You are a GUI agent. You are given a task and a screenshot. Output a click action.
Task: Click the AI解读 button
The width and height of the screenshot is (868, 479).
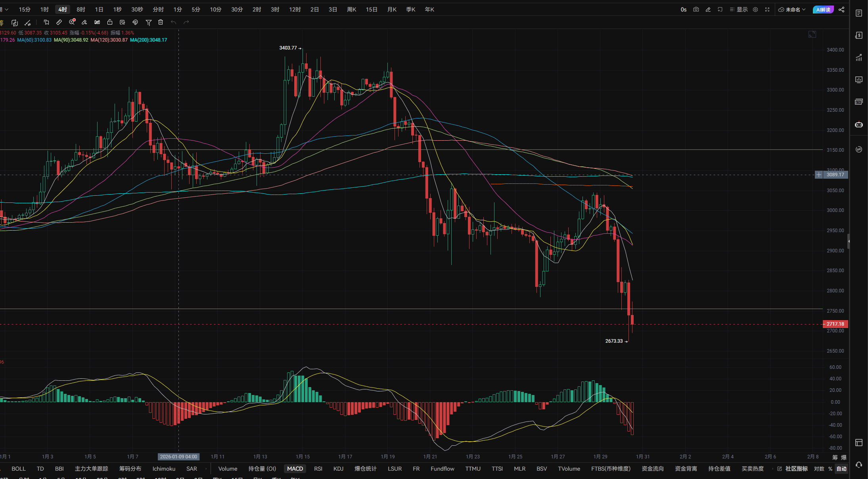coord(823,10)
